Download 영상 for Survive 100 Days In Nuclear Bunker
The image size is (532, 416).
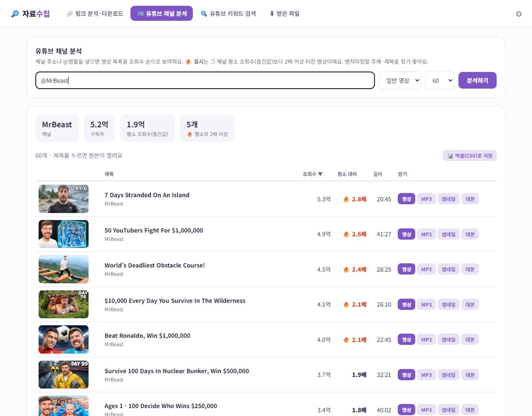click(x=407, y=375)
